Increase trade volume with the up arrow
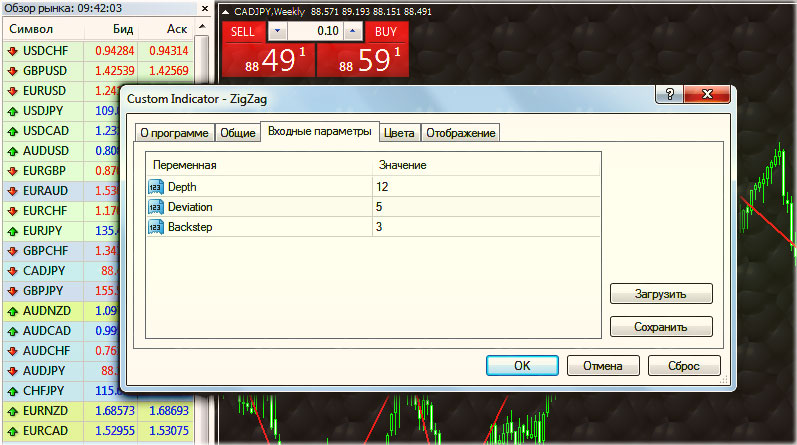 click(350, 31)
